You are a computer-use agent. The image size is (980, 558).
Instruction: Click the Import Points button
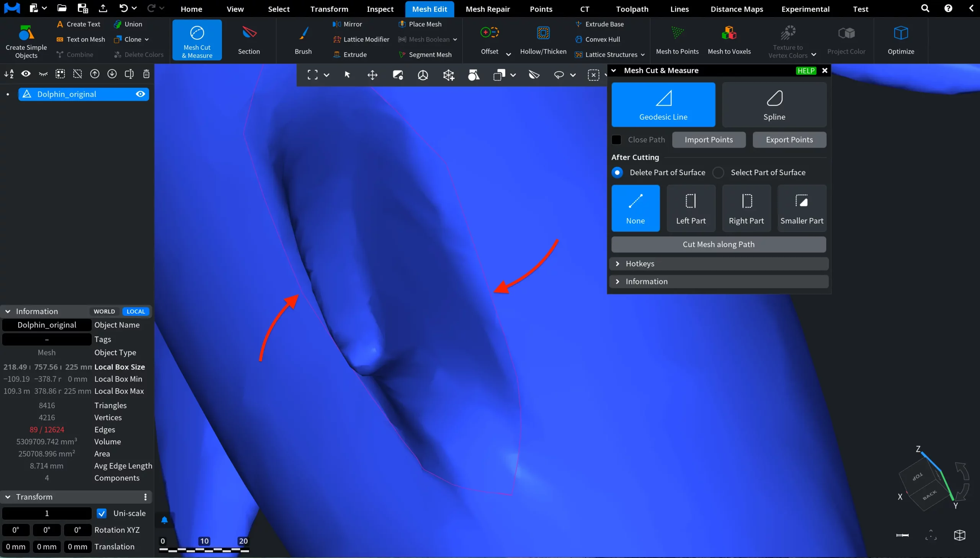pos(709,140)
